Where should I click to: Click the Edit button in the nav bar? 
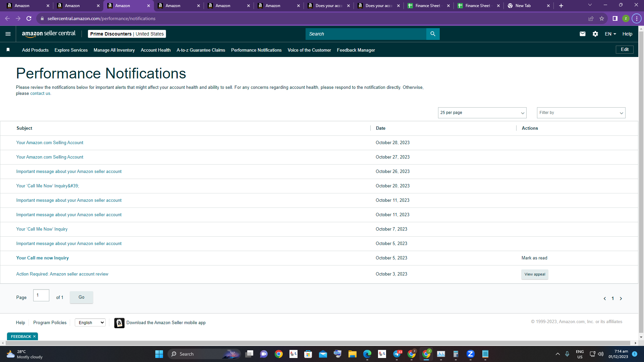click(625, 50)
